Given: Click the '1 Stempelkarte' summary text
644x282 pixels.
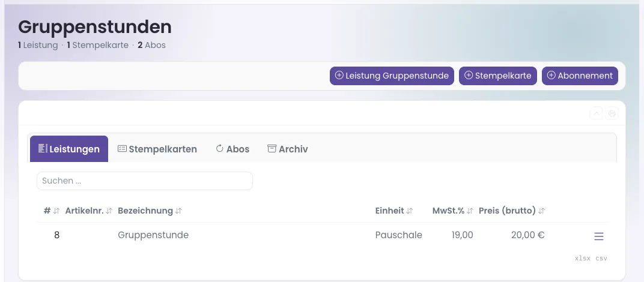Looking at the screenshot, I should coord(98,45).
